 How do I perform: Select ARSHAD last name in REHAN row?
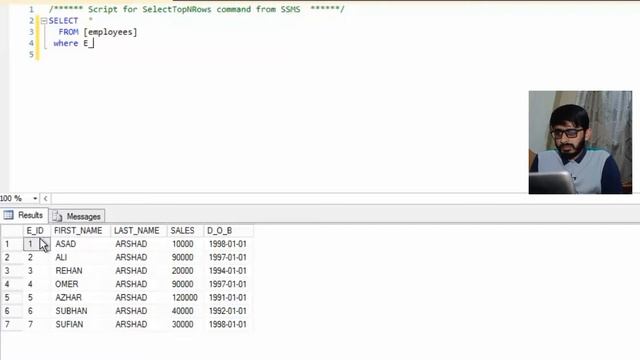138,271
